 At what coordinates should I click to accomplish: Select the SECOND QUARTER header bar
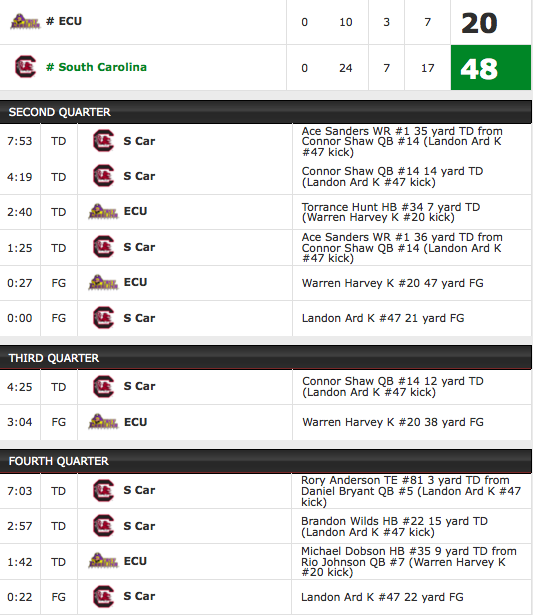(x=266, y=112)
